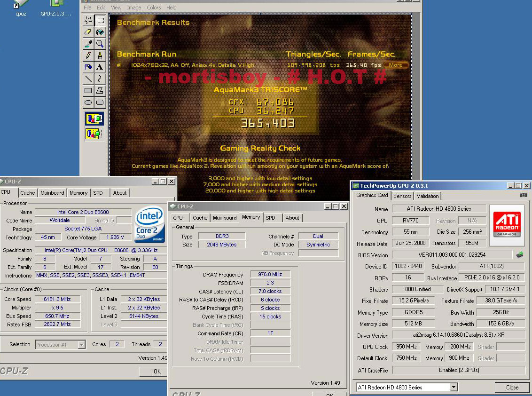This screenshot has width=532, height=396.
Task: Open the GPU-Z.0.3 desktop icon
Action: (56, 8)
